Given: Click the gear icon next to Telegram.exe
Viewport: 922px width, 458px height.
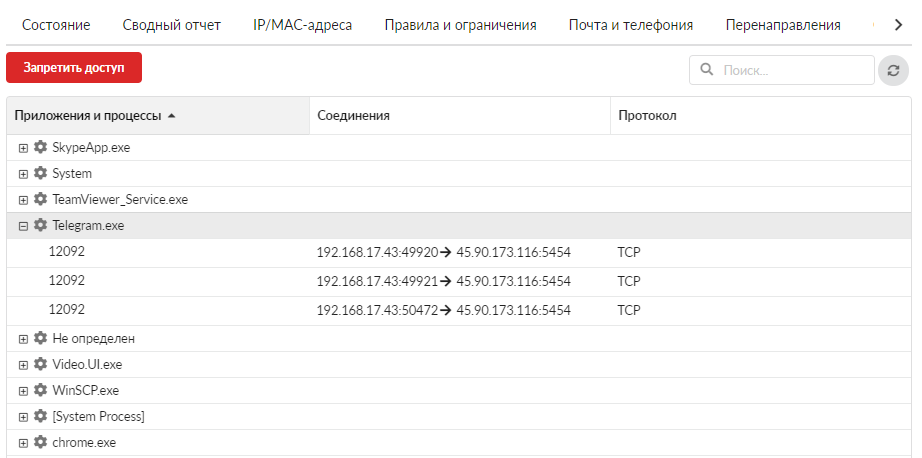Looking at the screenshot, I should (40, 225).
